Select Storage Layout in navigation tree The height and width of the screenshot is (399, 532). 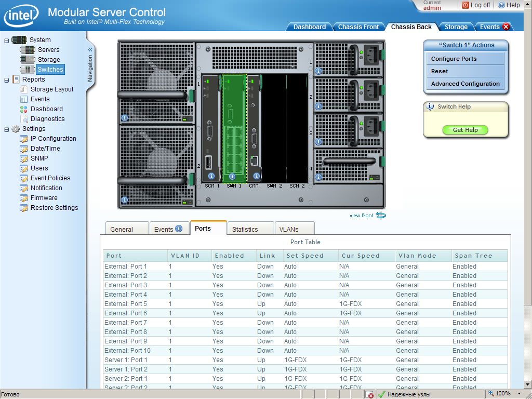52,89
